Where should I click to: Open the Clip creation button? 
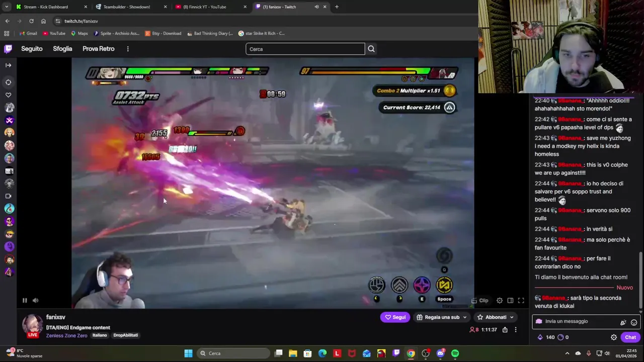click(480, 300)
